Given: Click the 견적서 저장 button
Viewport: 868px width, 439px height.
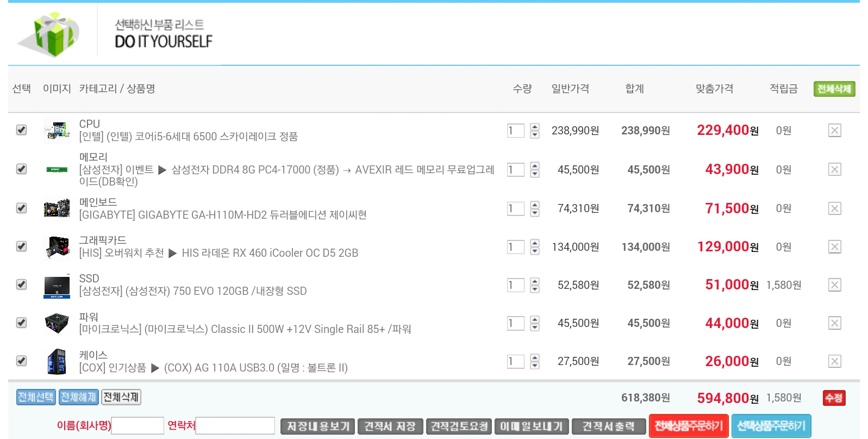Looking at the screenshot, I should 390,426.
